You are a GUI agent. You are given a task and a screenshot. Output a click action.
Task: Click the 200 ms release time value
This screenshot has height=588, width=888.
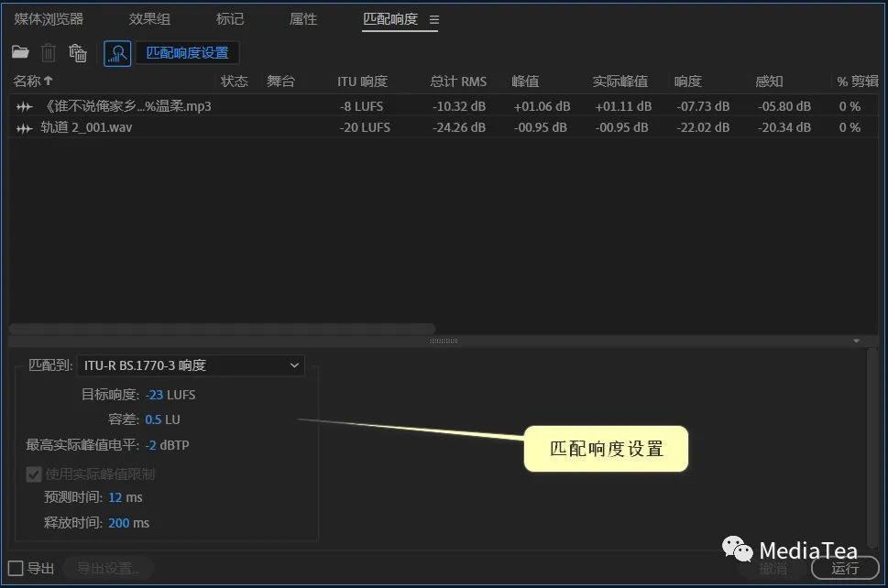click(118, 523)
